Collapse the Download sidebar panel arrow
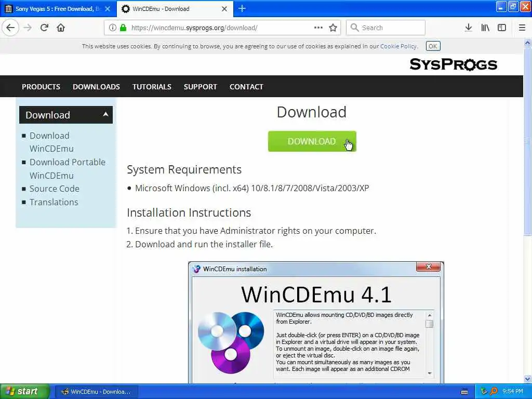Screen dimensions: 532x399 105,114
